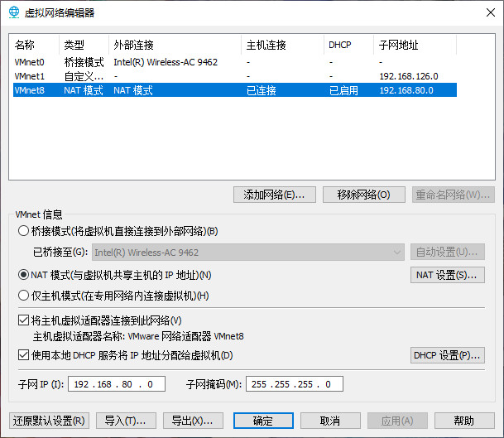The height and width of the screenshot is (438, 504).
Task: Click the 自动设置(U)... button
Action: point(448,252)
